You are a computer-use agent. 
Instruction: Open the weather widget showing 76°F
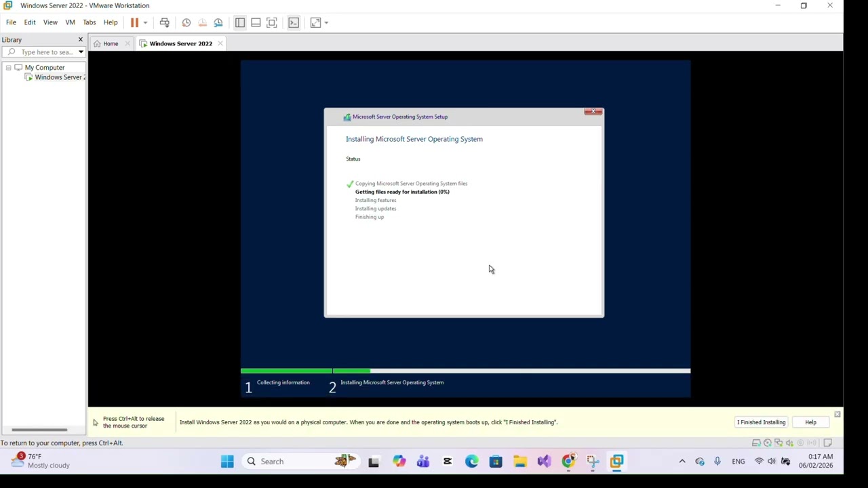tap(41, 461)
